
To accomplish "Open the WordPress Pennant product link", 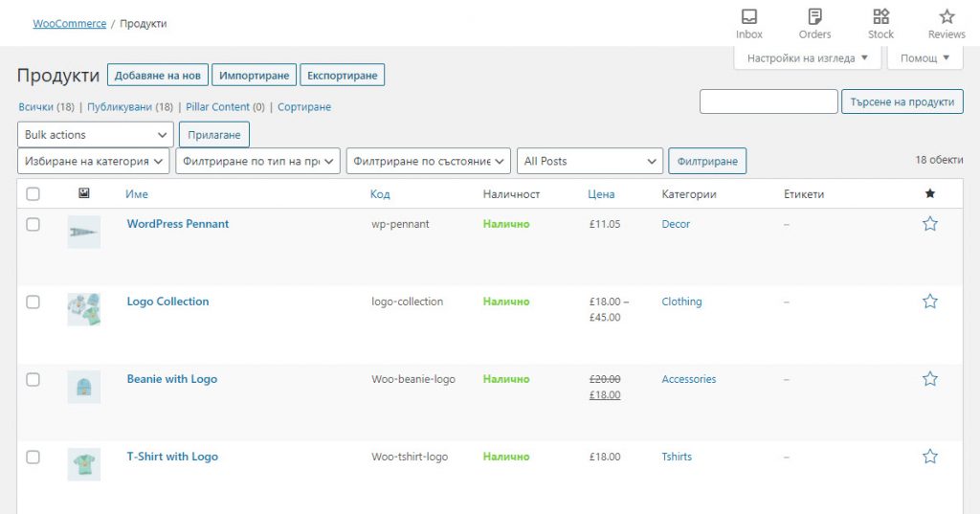I will [x=177, y=224].
